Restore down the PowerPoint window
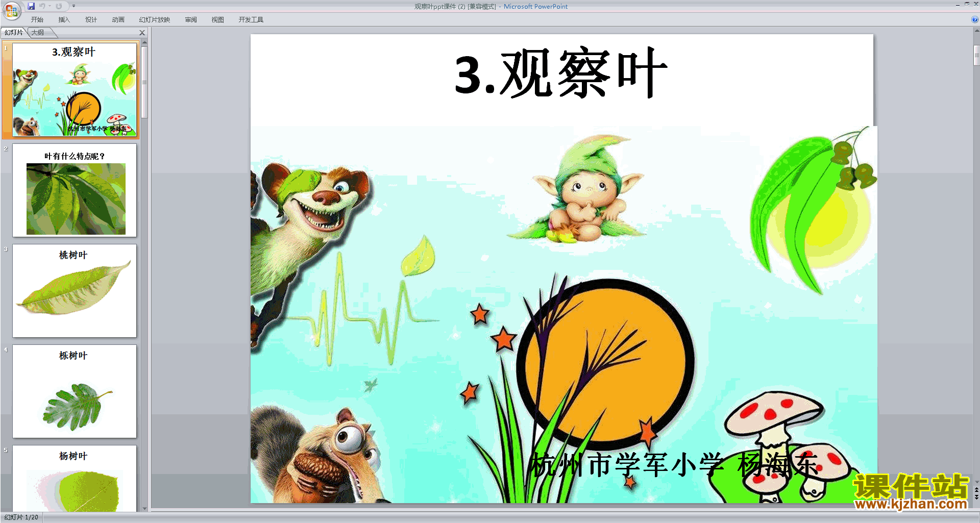 coord(967,4)
